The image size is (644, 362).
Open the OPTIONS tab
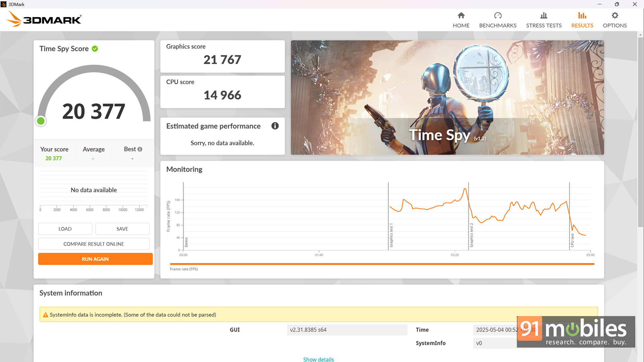point(614,20)
